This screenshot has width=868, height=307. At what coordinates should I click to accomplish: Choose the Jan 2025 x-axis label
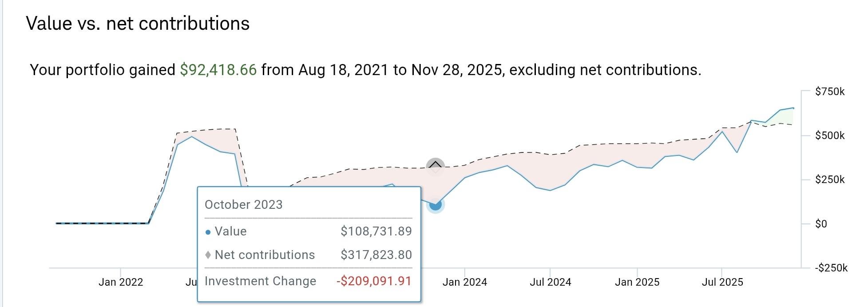coord(637,282)
